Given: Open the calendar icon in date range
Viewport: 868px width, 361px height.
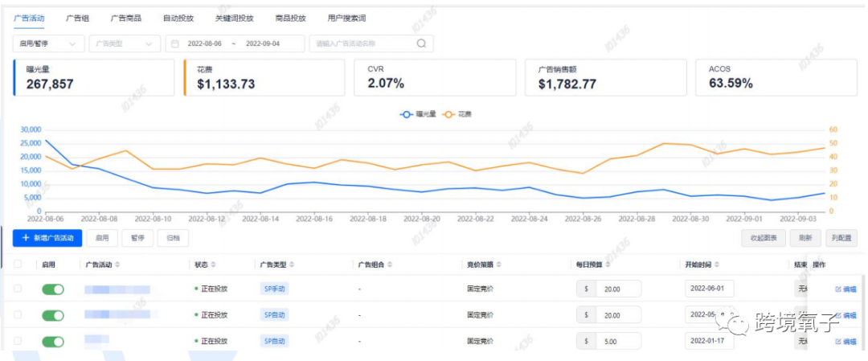Looking at the screenshot, I should (x=175, y=43).
